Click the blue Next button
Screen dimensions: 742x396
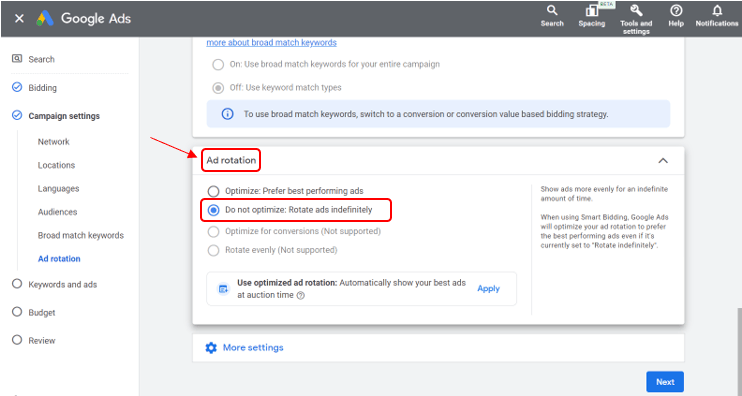click(x=665, y=382)
